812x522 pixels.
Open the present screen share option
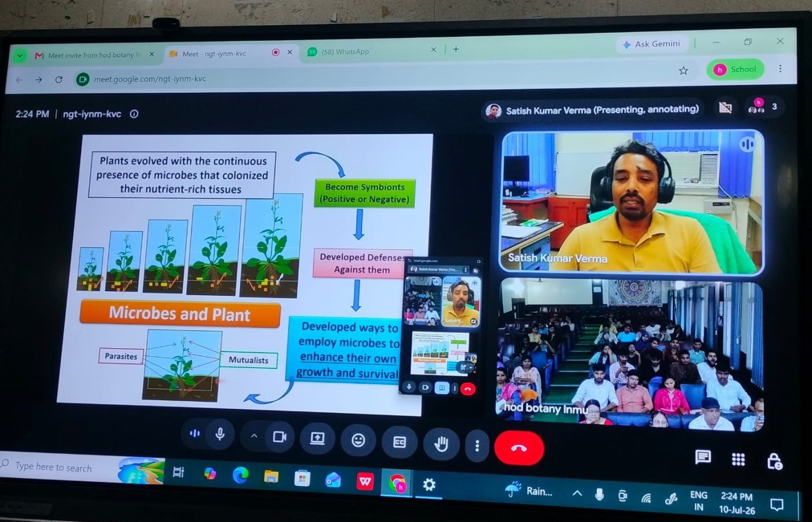317,438
